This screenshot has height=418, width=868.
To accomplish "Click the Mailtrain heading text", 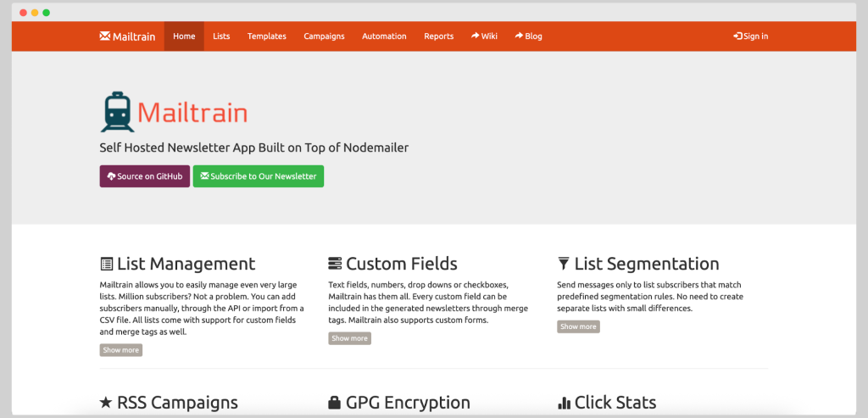I will tap(192, 113).
